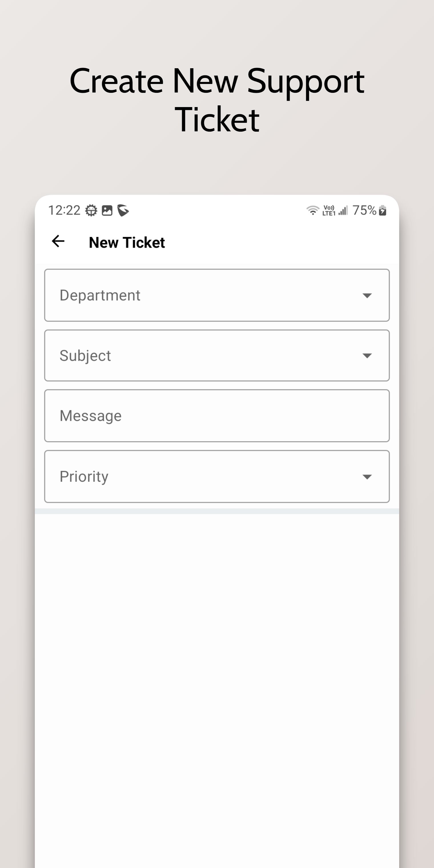Click the Create New Support Ticket heading
This screenshot has width=434, height=868.
217,100
